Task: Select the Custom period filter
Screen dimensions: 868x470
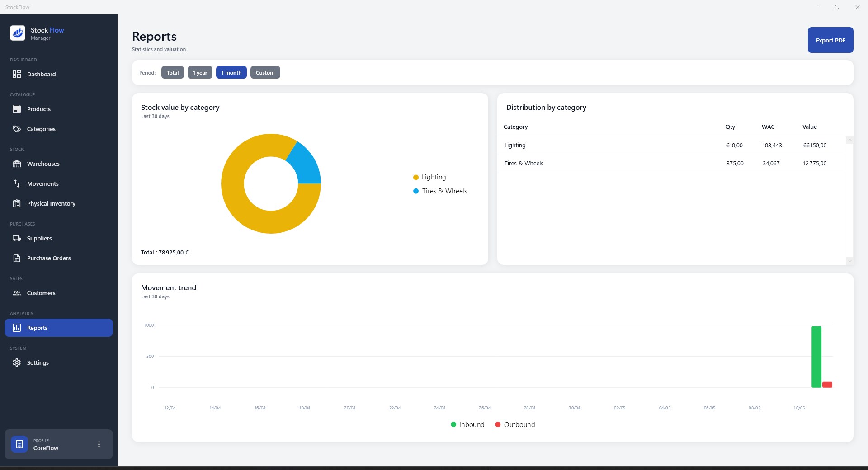Action: click(265, 72)
